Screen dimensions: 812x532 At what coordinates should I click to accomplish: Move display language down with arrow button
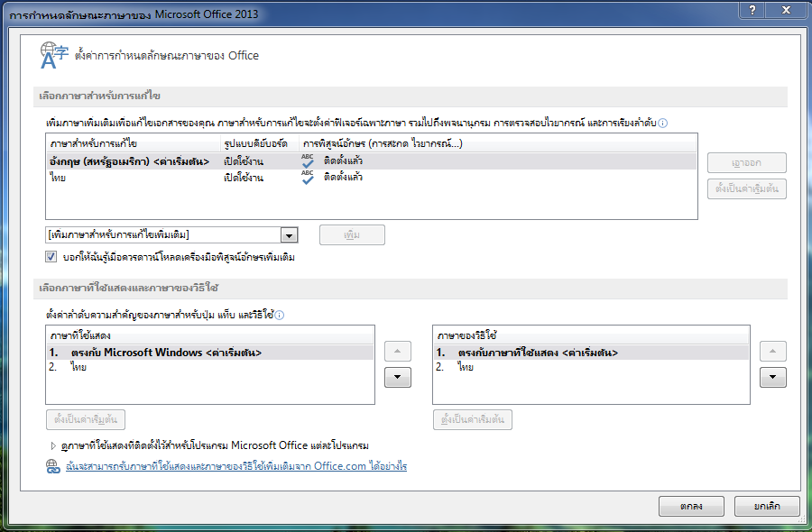click(x=398, y=377)
